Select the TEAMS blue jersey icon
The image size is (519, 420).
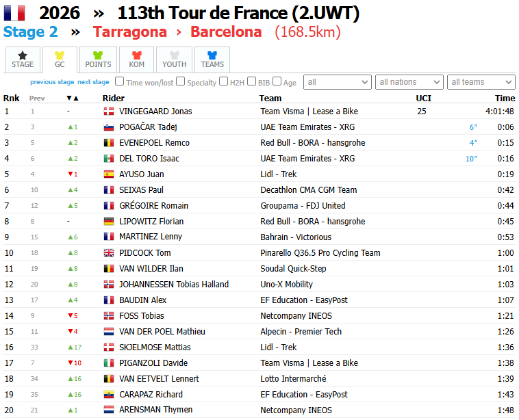[212, 55]
